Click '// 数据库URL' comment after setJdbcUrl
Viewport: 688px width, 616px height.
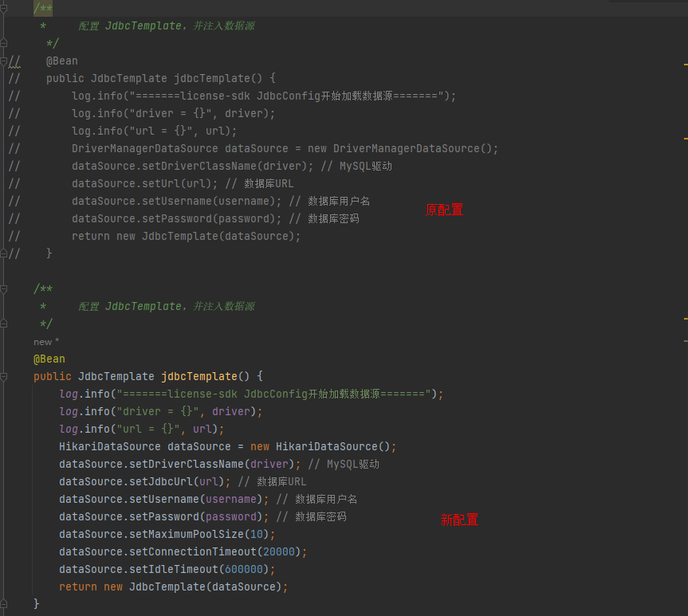tap(272, 482)
